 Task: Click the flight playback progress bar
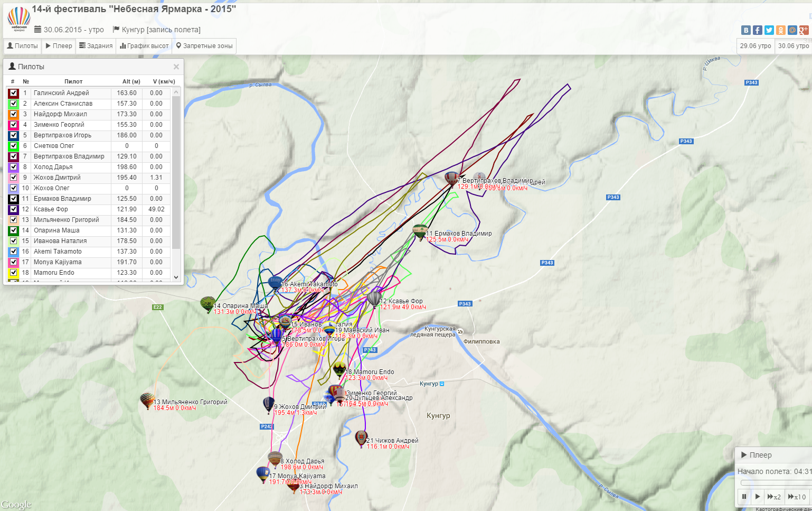[775, 482]
